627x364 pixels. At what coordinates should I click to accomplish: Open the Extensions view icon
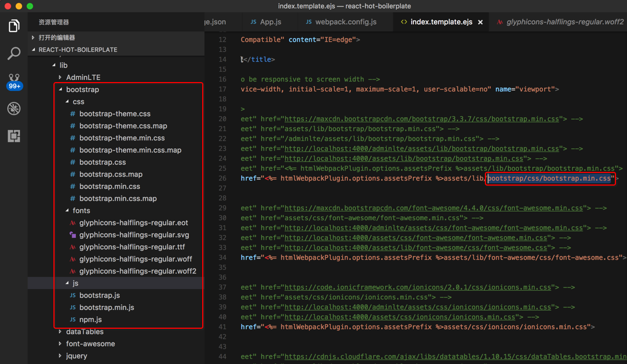coord(14,136)
